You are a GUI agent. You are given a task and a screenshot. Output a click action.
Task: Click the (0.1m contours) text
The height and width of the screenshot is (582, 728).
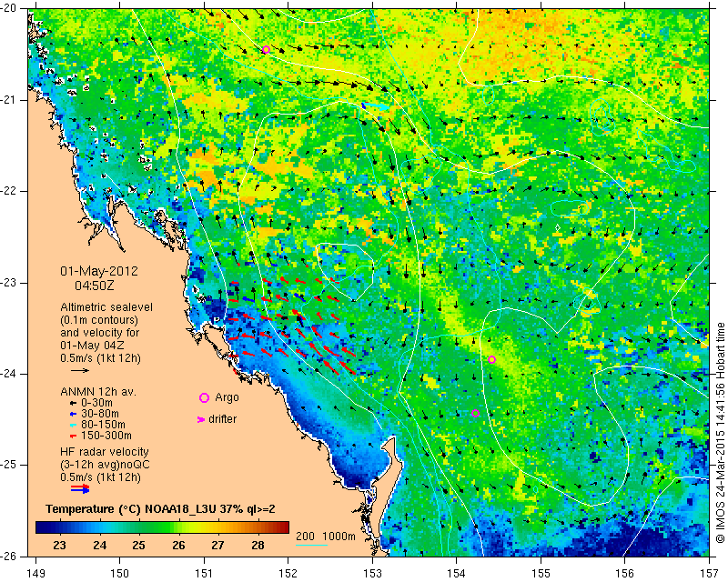99,320
